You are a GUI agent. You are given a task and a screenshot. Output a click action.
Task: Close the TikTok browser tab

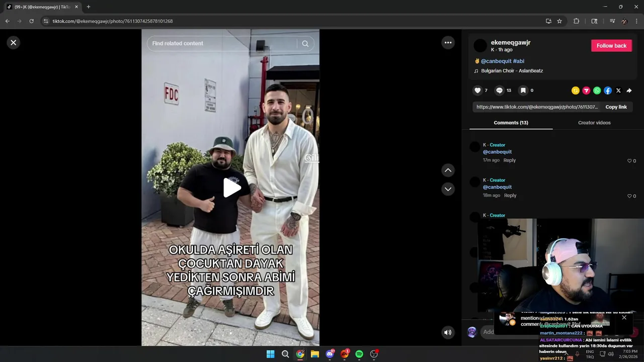pos(76,7)
